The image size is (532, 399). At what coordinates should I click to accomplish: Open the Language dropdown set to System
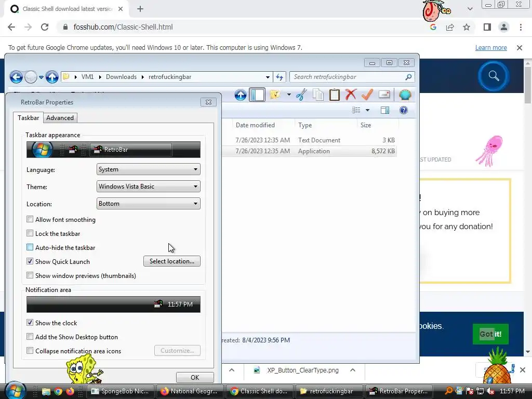pyautogui.click(x=148, y=169)
